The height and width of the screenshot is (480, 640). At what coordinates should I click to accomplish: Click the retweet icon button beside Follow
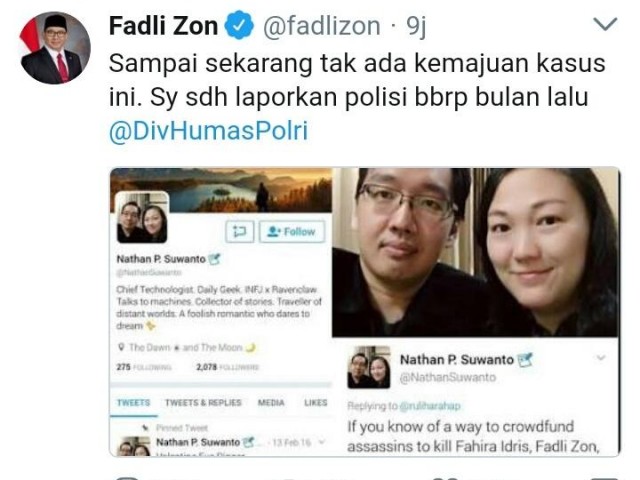[240, 232]
